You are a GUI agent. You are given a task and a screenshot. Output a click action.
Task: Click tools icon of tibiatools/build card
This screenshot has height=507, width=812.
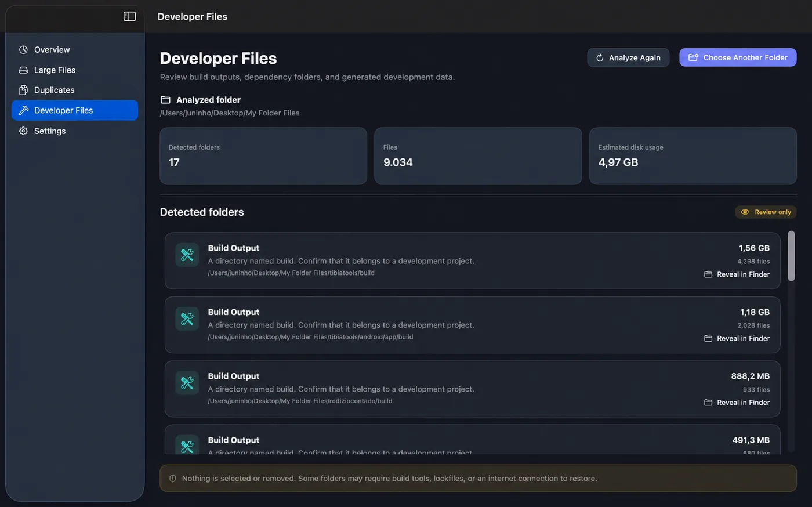[187, 255]
